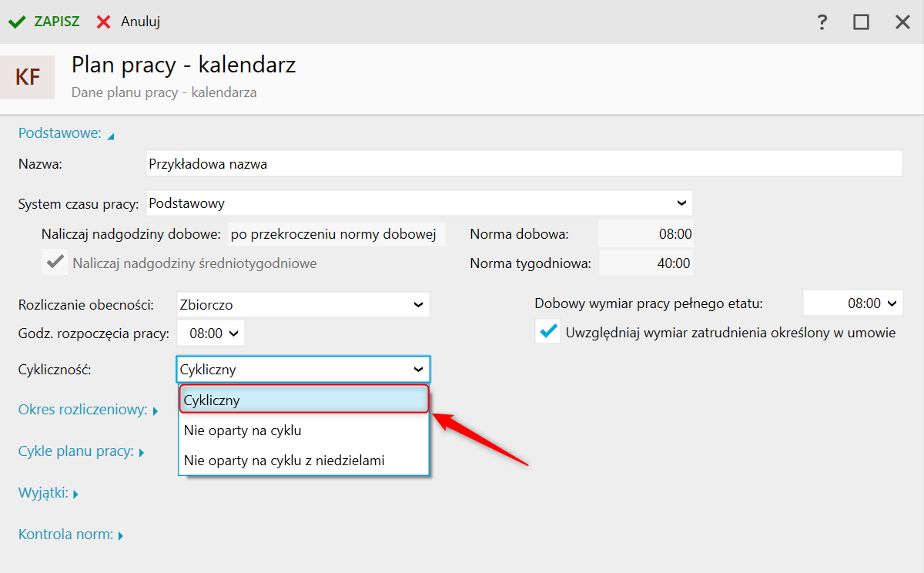
Task: Expand the Okres rozliczeniowy section
Action: [155, 411]
